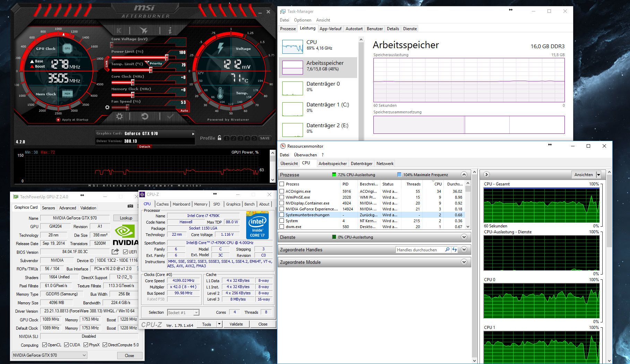
Task: Click the Afterburner reset arrow icon
Action: (x=145, y=116)
